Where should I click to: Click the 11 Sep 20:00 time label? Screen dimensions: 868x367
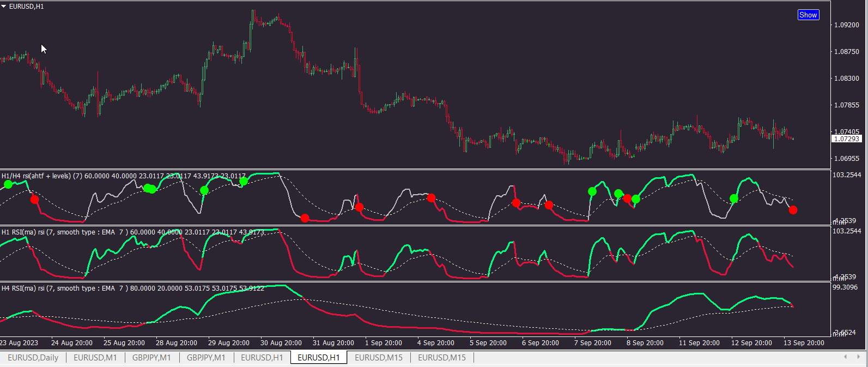click(699, 343)
